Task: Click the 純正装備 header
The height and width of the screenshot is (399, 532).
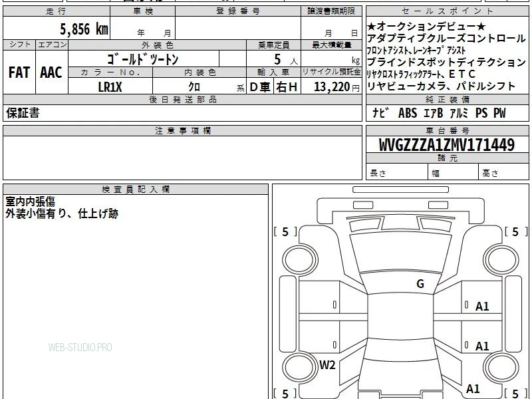Action: pyautogui.click(x=447, y=99)
